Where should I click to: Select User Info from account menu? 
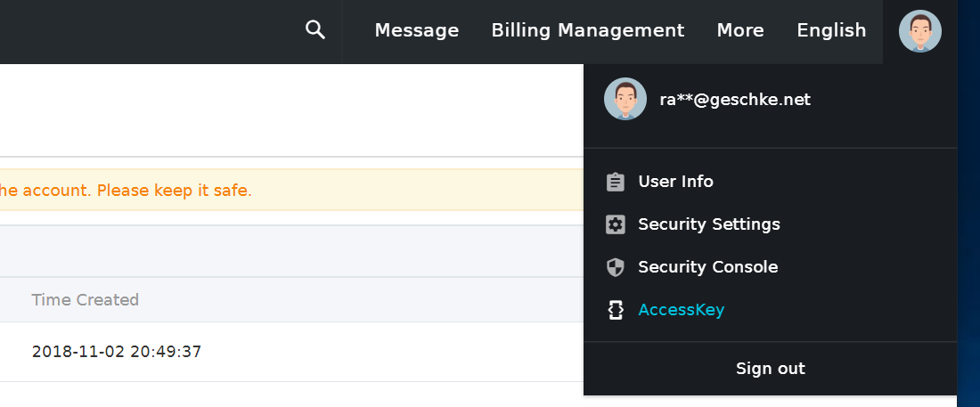coord(770,182)
